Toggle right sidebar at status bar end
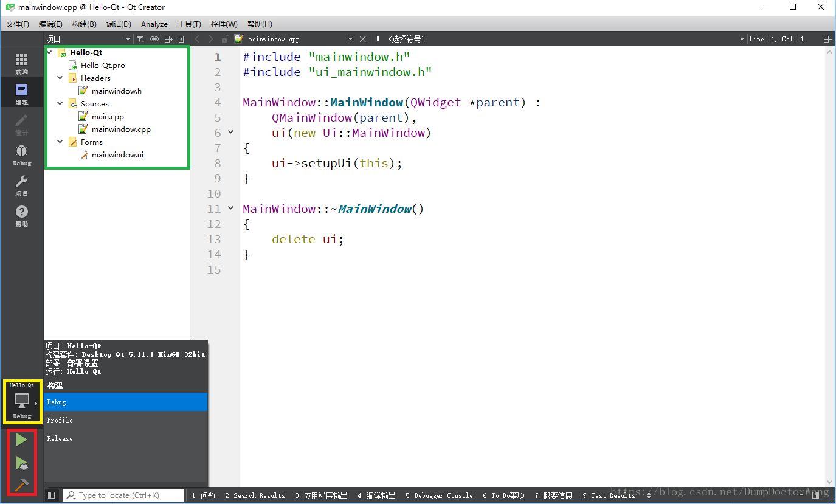836x504 pixels. coord(816,495)
